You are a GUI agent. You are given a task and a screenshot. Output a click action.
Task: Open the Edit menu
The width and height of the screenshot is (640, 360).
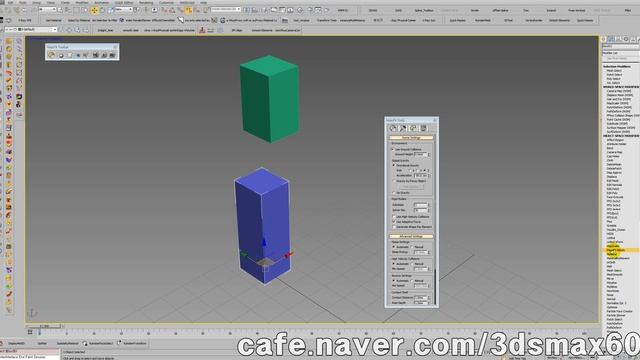pyautogui.click(x=10, y=3)
